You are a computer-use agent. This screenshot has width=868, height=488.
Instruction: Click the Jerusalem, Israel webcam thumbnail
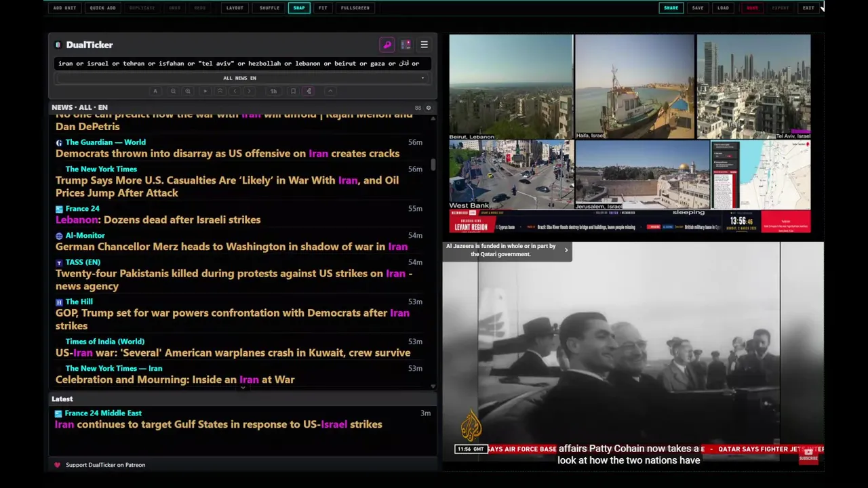click(642, 175)
